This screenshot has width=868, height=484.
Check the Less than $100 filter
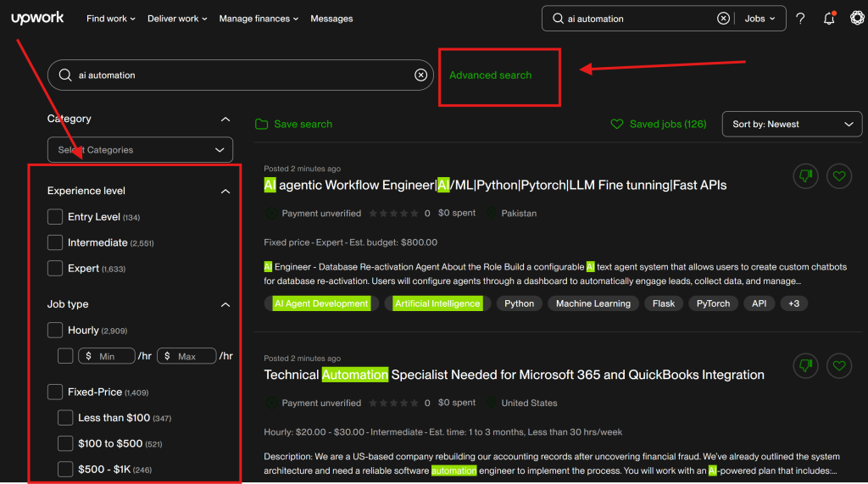(x=65, y=418)
